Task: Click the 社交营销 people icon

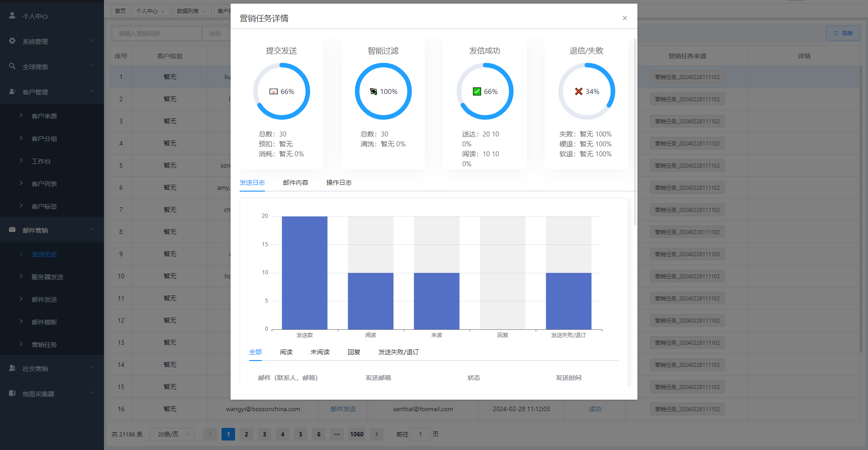Action: 12,368
